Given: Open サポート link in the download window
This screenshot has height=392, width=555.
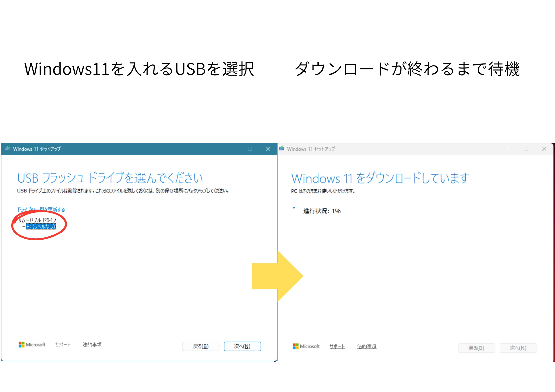Looking at the screenshot, I should 337,346.
